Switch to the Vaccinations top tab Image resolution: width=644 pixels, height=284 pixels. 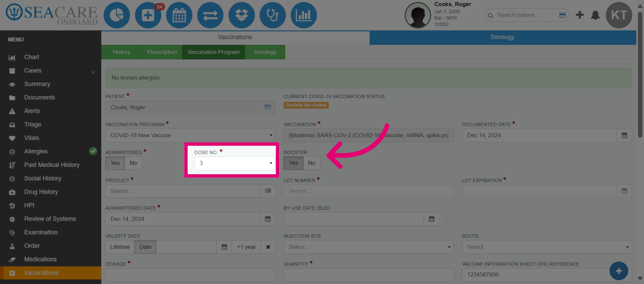(x=235, y=37)
